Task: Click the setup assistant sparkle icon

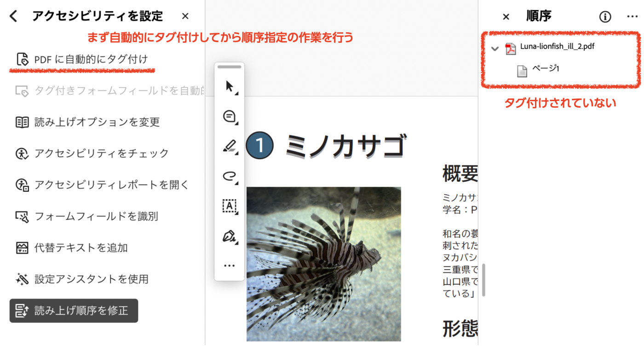Action: coord(22,279)
